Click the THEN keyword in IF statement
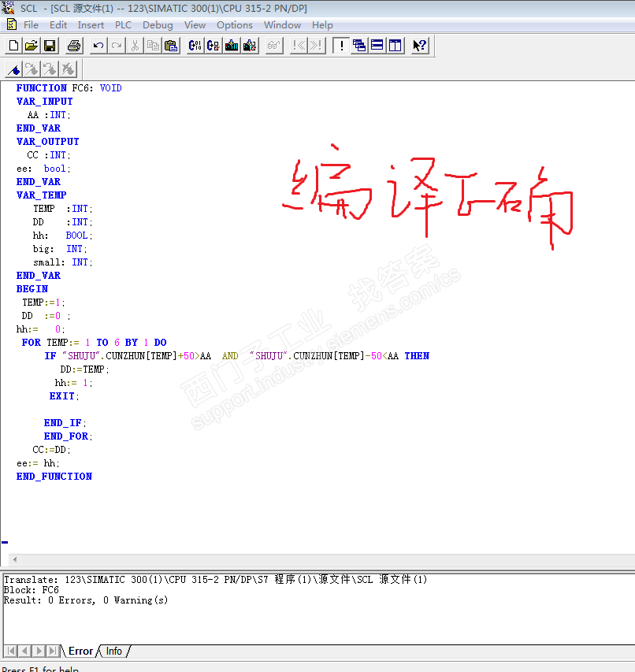The height and width of the screenshot is (672, 635). pos(417,356)
